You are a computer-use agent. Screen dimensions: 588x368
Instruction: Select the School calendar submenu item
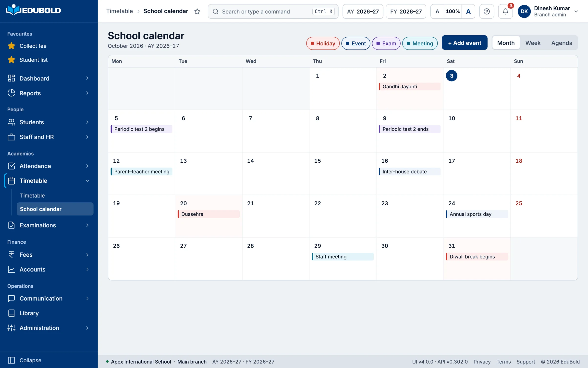(55, 209)
